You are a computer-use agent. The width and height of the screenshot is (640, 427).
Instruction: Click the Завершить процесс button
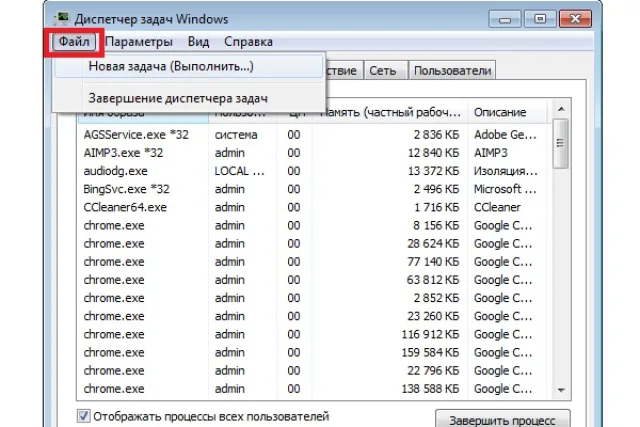(x=502, y=420)
